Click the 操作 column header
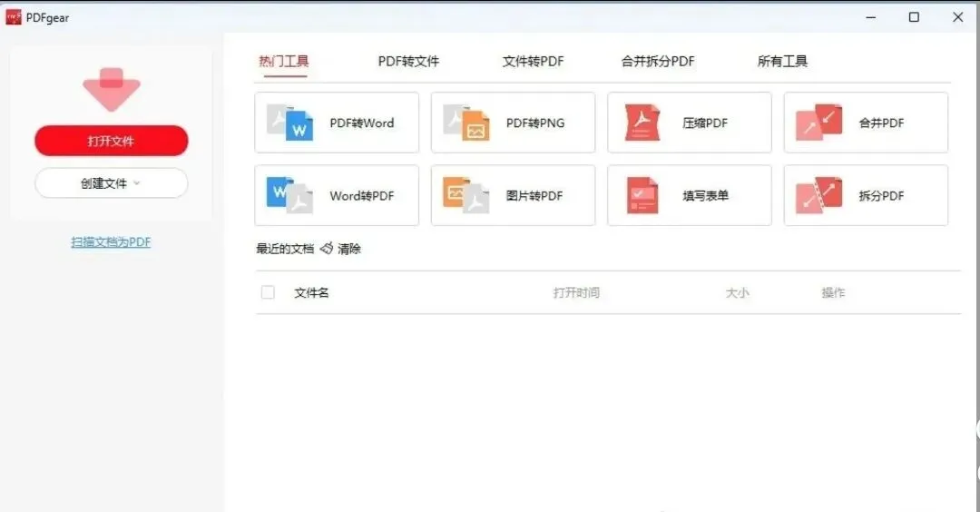980x512 pixels. [833, 292]
